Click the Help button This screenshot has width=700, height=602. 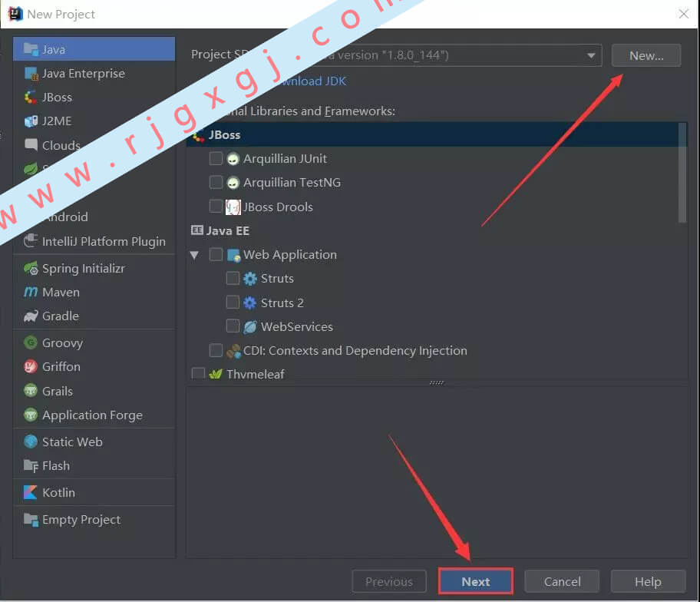pos(648,581)
